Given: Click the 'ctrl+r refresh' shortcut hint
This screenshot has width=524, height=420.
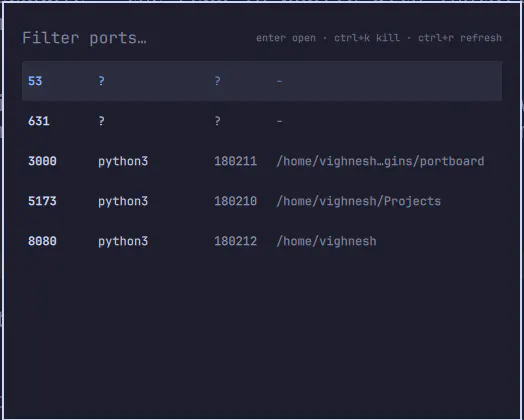Looking at the screenshot, I should 460,38.
